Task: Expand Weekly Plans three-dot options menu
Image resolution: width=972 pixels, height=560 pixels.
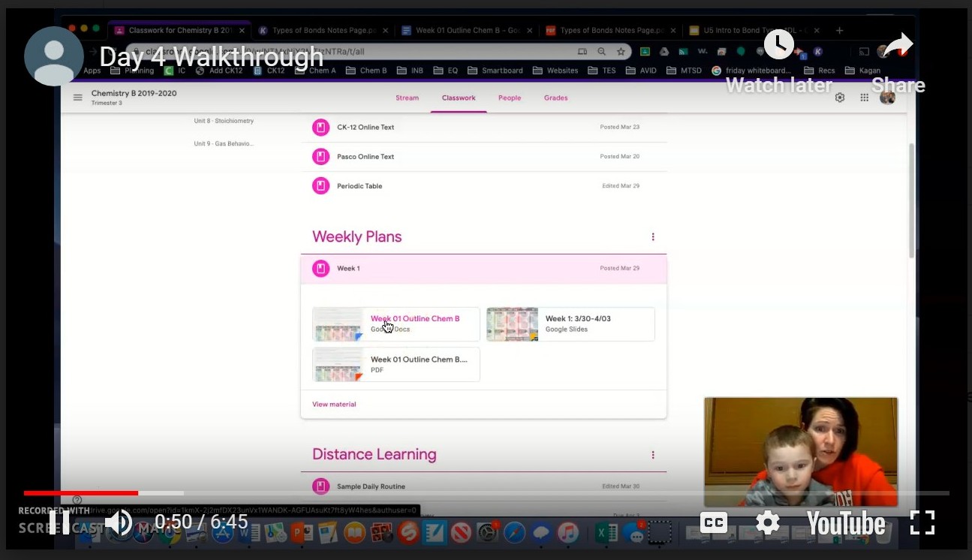Action: click(x=653, y=237)
